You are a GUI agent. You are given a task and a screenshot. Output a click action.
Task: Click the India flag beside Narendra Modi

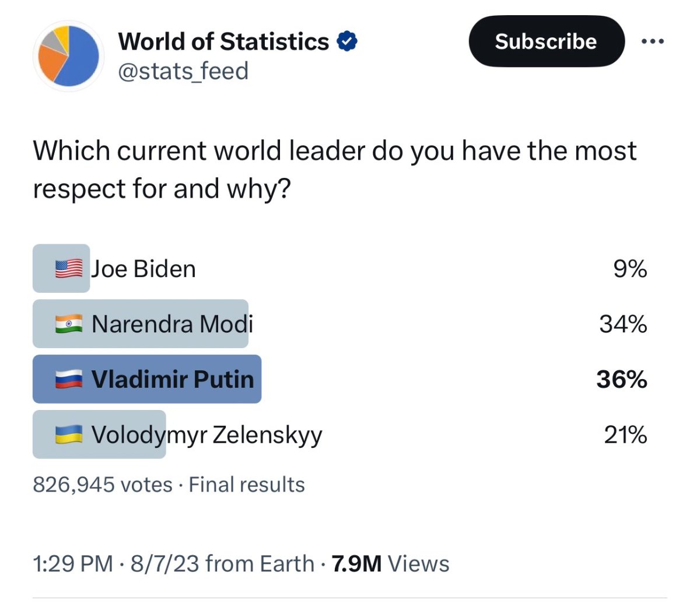pos(69,324)
